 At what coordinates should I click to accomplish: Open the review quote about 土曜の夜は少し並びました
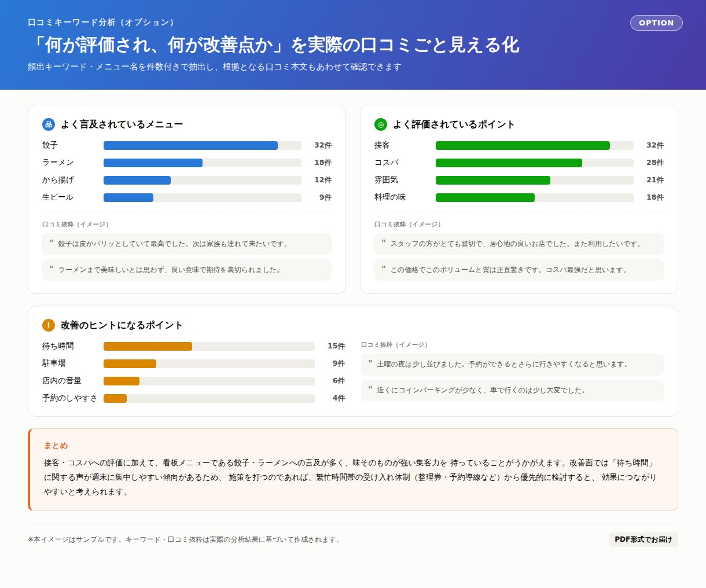(x=512, y=365)
